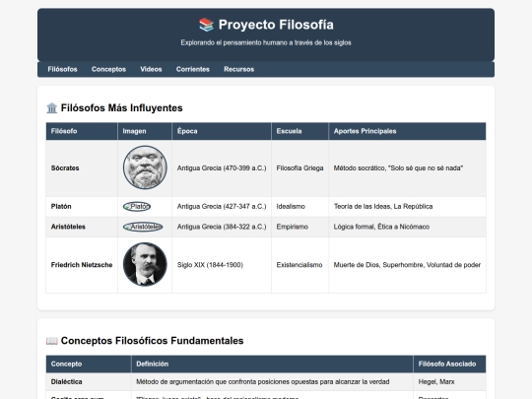Click the broken Aristóteles image placeholder

click(x=143, y=227)
